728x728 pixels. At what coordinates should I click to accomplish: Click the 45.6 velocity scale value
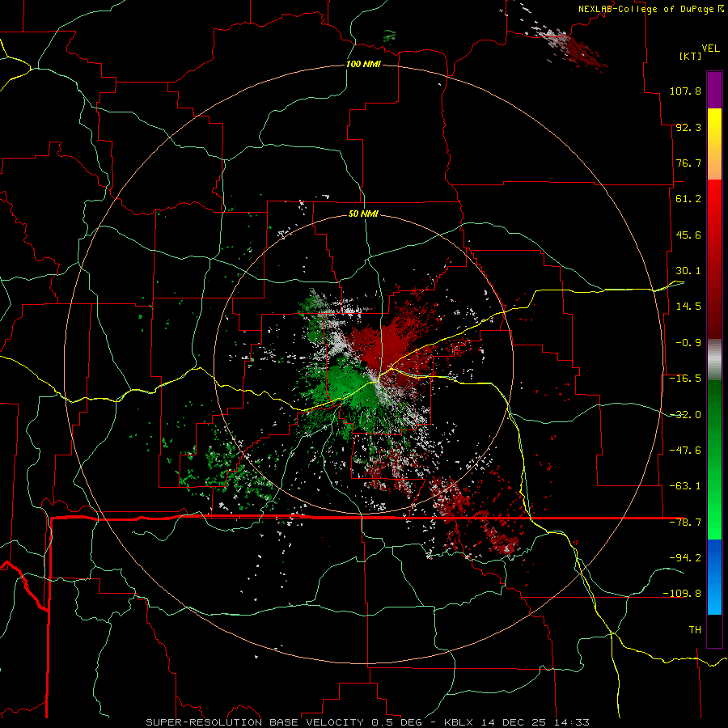pyautogui.click(x=688, y=235)
